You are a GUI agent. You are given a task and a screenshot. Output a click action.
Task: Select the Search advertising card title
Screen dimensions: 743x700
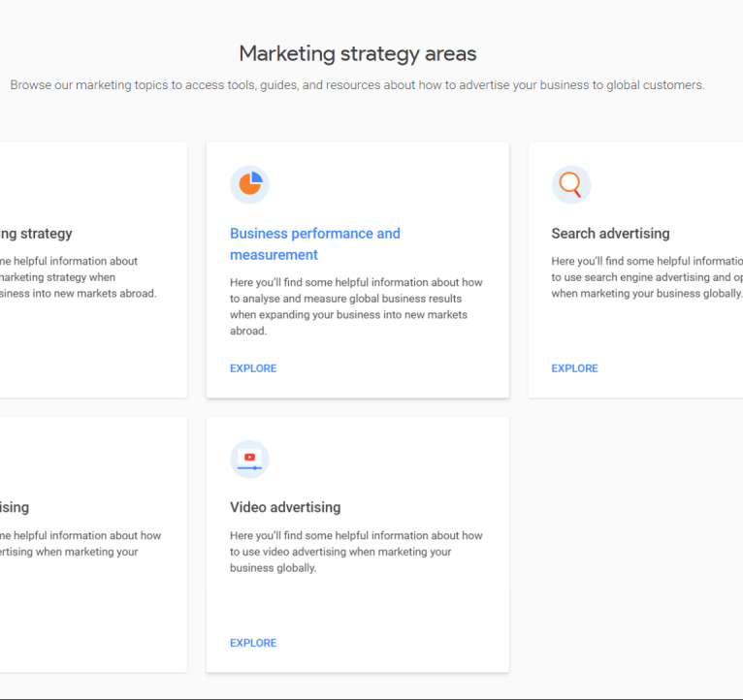pos(610,234)
